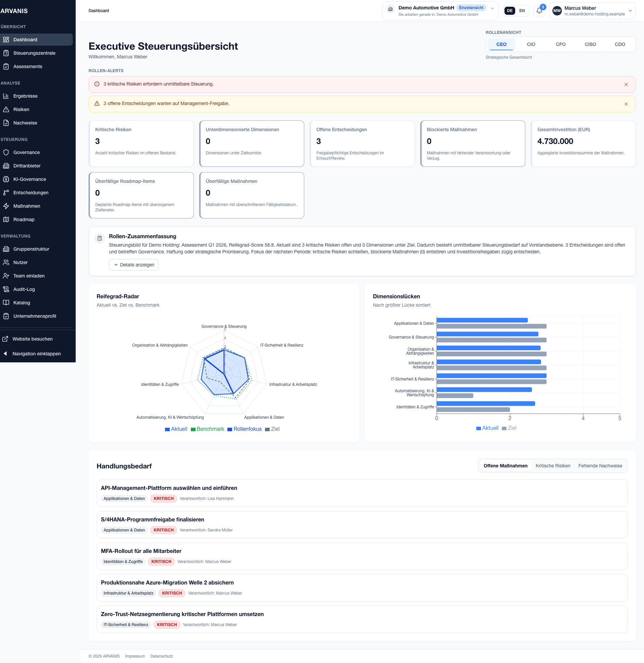
Task: Open Risiken from the Analyse section
Action: [21, 109]
